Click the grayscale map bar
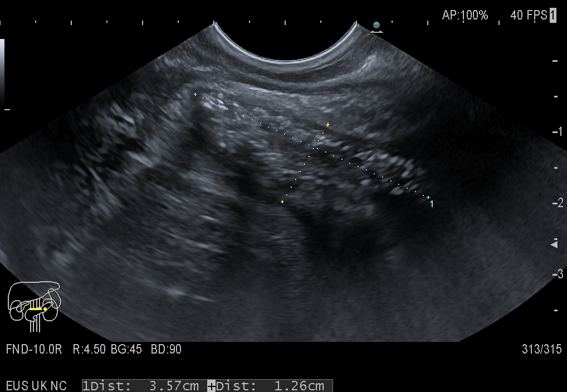Image resolution: width=567 pixels, height=392 pixels. (2, 72)
